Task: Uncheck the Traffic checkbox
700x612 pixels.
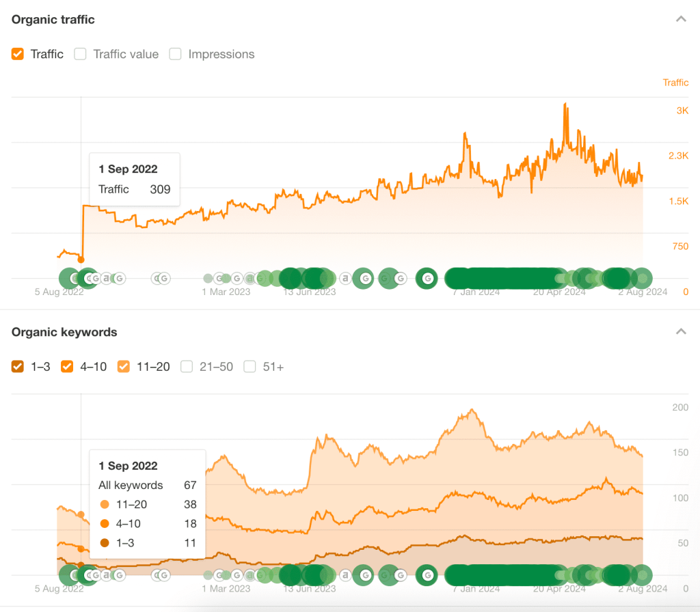Action: tap(17, 54)
